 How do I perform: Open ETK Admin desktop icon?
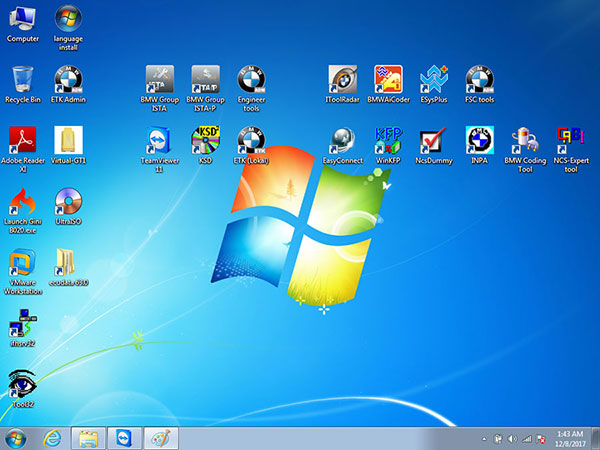coord(68,80)
